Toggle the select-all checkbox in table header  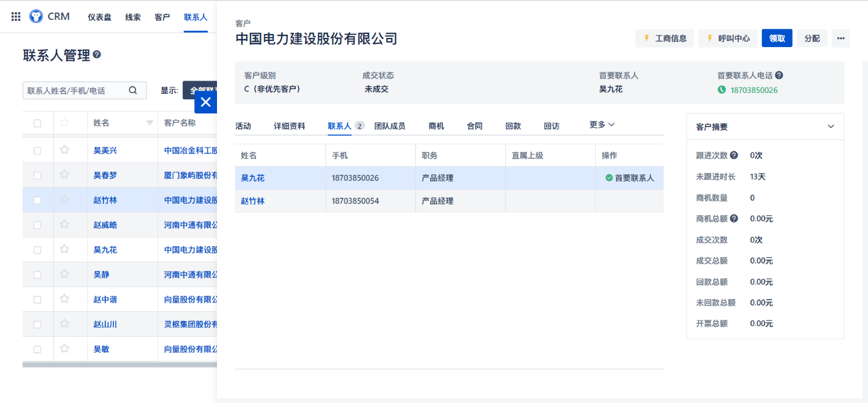pyautogui.click(x=37, y=123)
